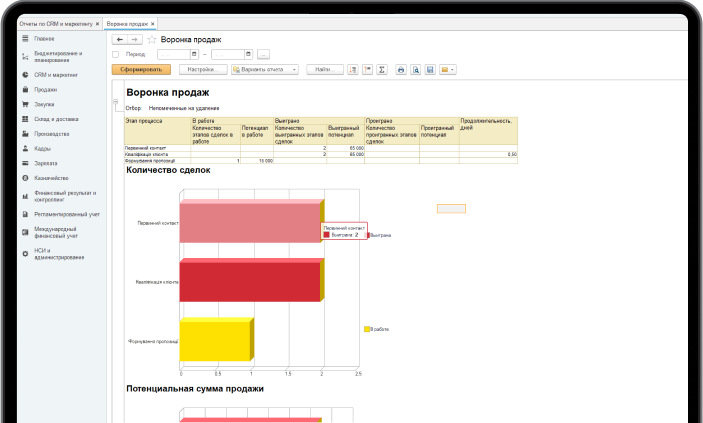This screenshot has height=423, width=703.
Task: Print the report with the printer icon
Action: pyautogui.click(x=401, y=70)
